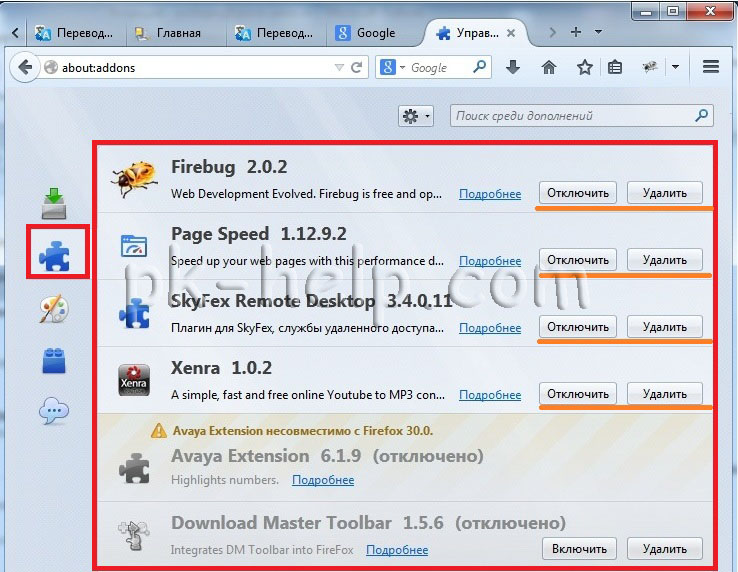Open the Downloads arrow in toolbar
This screenshot has height=572, width=738.
tap(513, 67)
